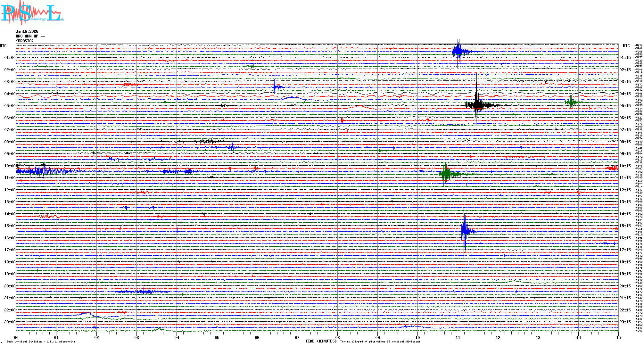Click the vertical division microvolts note at bottom
This screenshot has height=346, width=644.
pos(41,342)
